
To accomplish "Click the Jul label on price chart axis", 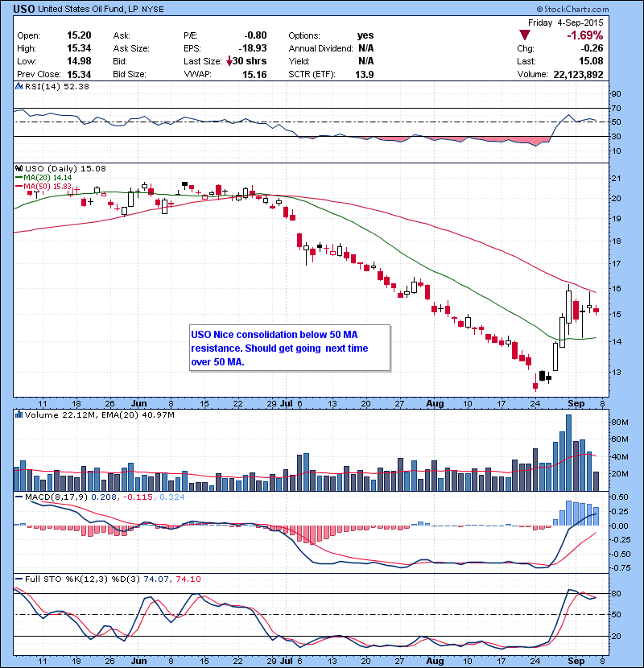I will pos(287,403).
